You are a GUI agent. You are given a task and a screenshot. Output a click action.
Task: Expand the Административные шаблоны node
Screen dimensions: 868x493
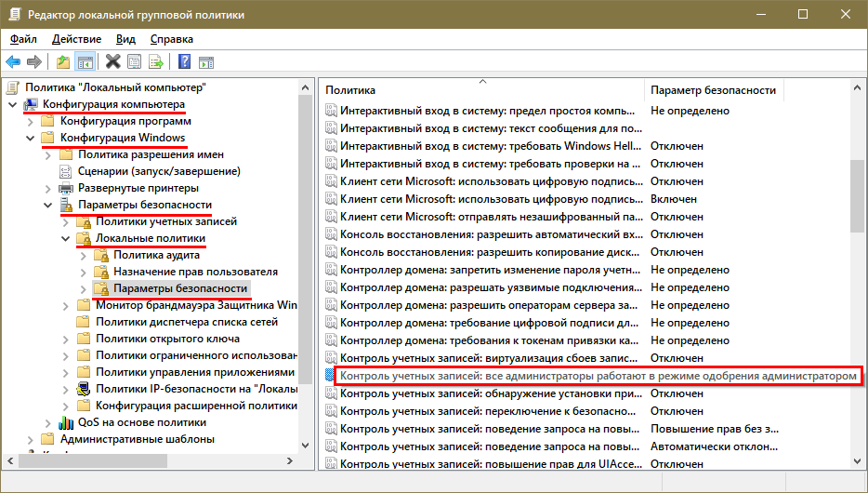point(31,439)
